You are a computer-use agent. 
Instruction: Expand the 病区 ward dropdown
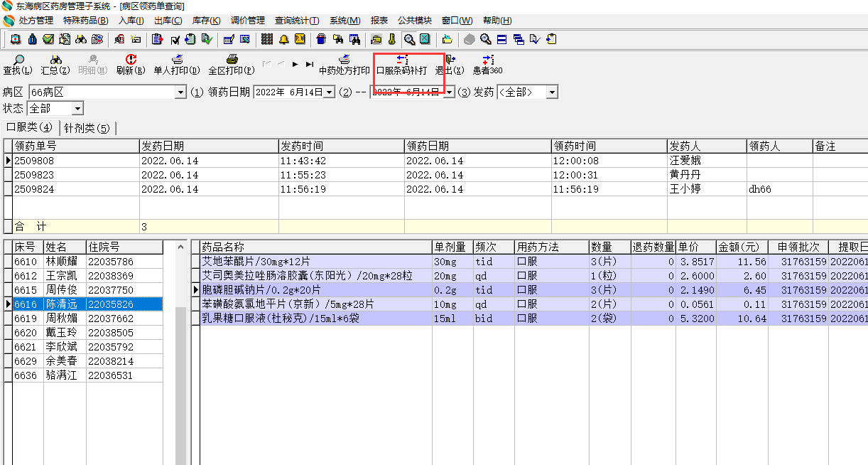tap(180, 92)
